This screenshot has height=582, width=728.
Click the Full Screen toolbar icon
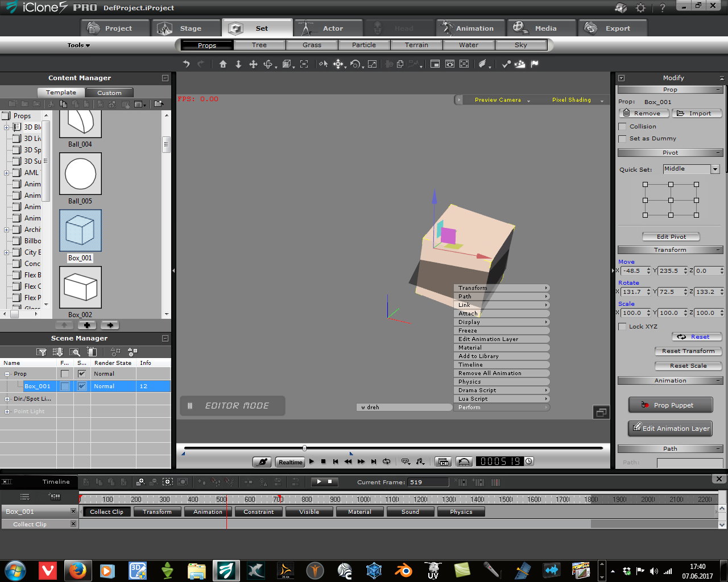click(x=465, y=64)
